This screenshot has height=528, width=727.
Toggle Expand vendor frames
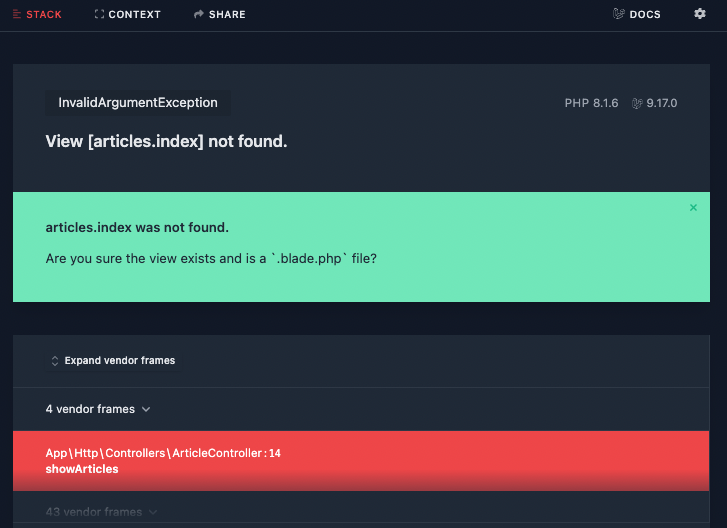click(x=113, y=361)
